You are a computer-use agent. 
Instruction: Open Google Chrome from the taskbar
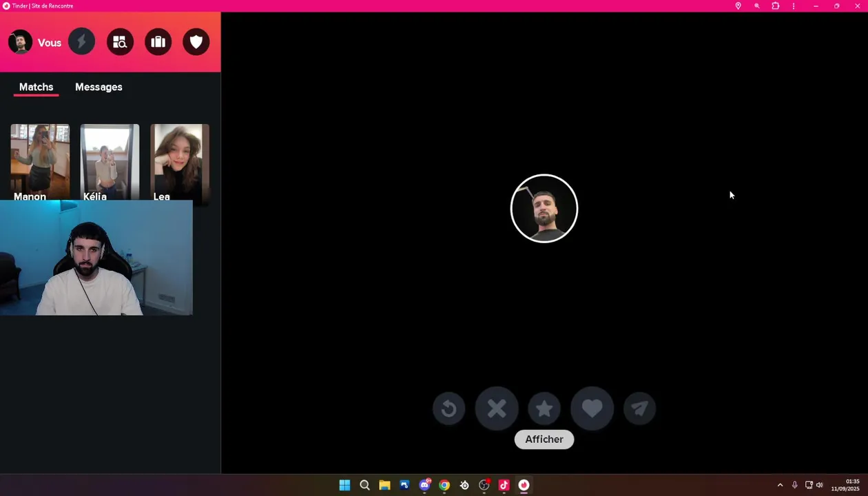pos(444,485)
